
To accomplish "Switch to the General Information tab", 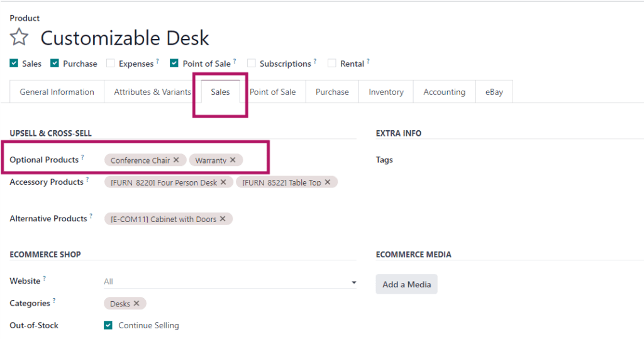I will point(57,92).
